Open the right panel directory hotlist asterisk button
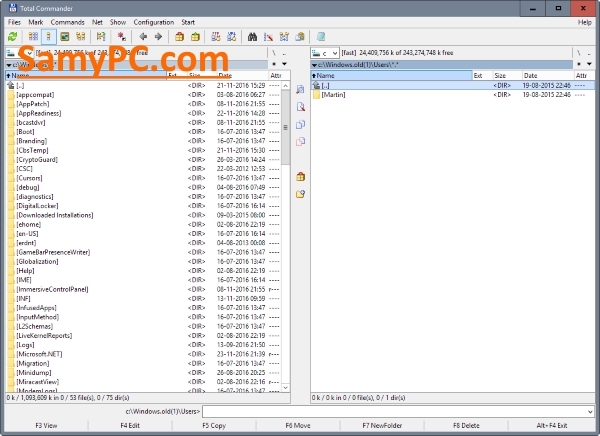 (579, 64)
